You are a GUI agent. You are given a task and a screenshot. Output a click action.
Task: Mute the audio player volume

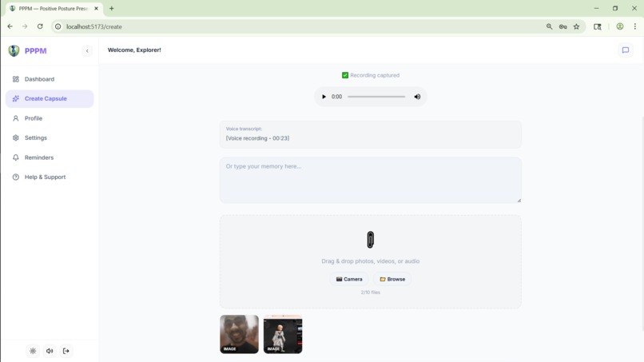point(417,97)
